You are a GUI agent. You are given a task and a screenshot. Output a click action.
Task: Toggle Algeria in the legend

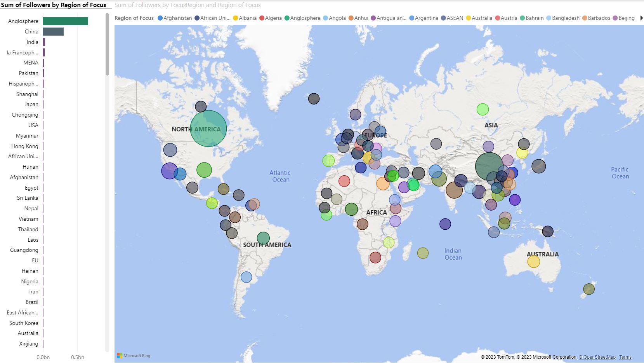coord(262,18)
